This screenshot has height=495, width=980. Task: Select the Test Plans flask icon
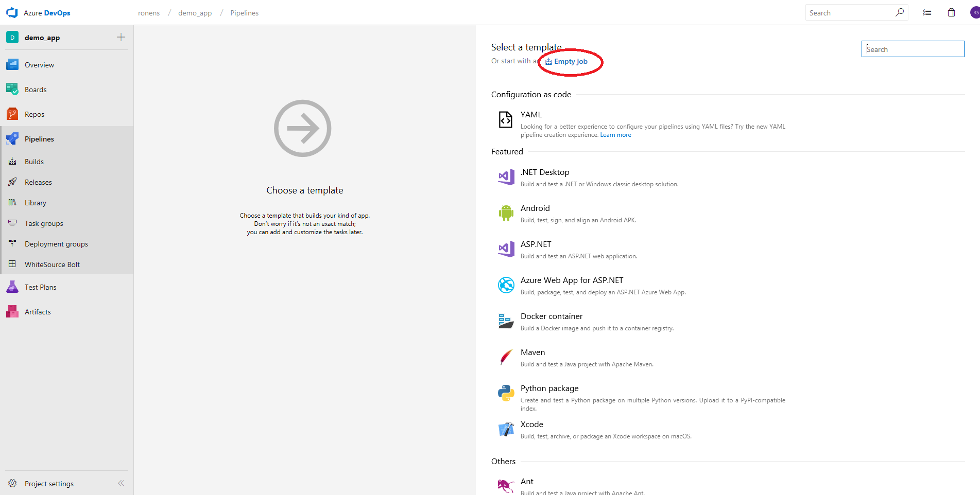click(x=12, y=287)
